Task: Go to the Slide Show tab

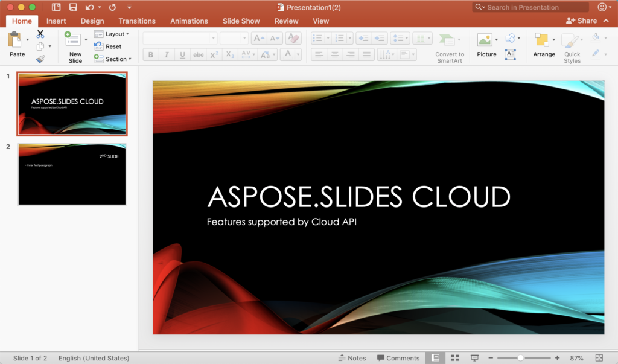Action: pos(241,21)
